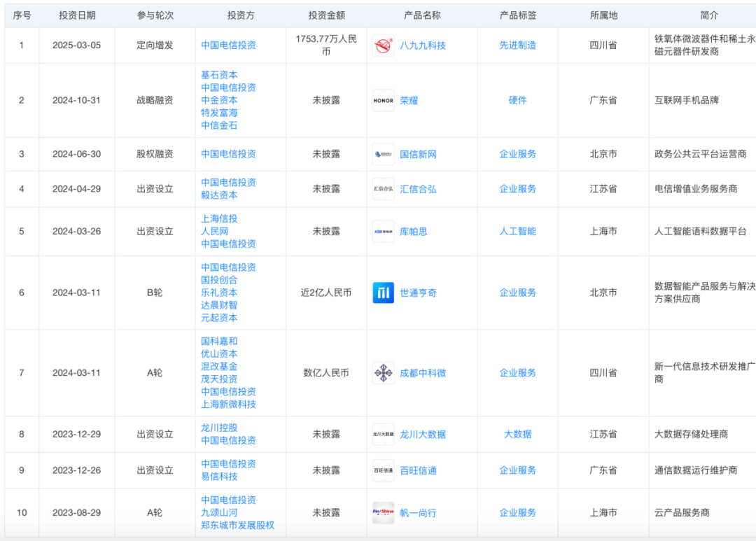The height and width of the screenshot is (541, 756).
Task: Select the 先进制造 product tag
Action: [x=517, y=45]
